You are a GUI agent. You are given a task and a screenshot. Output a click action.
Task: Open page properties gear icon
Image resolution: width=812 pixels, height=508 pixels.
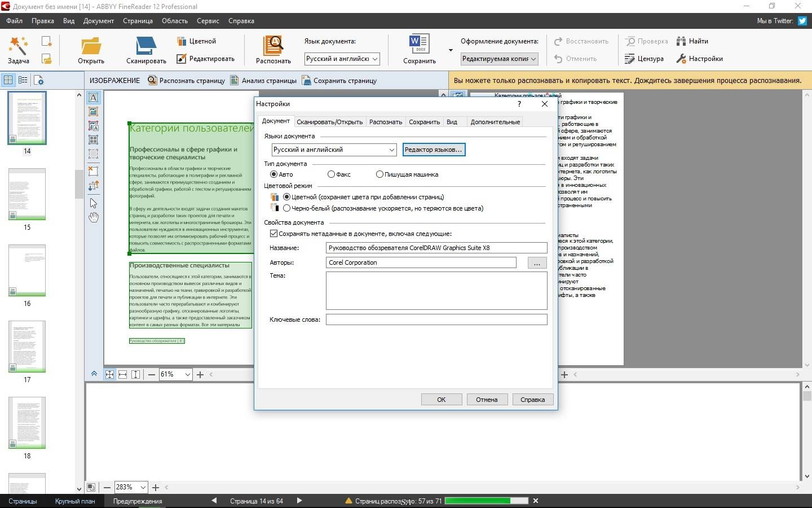[38, 80]
